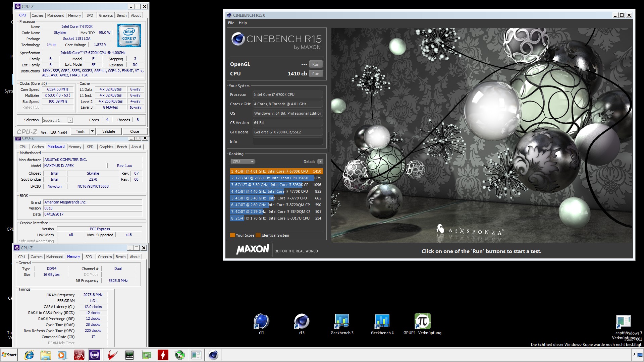Click the Details label in Cinebench ranking
This screenshot has width=644, height=362.
(x=309, y=162)
